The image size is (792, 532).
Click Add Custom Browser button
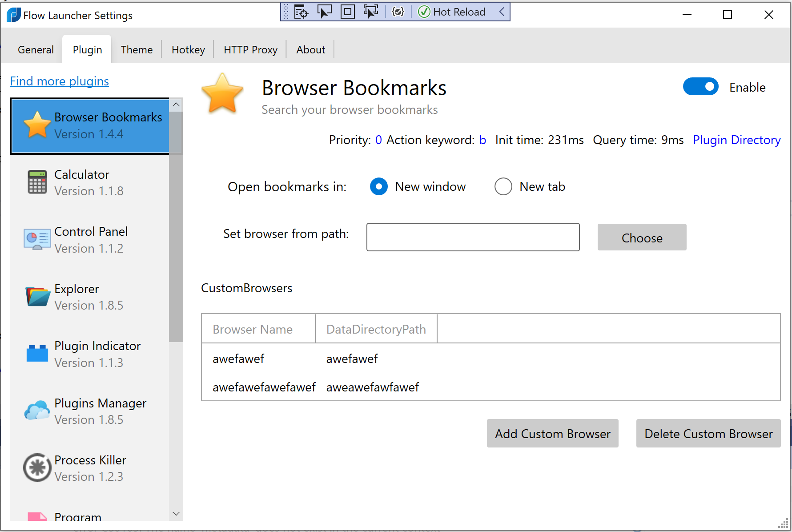[x=552, y=434]
